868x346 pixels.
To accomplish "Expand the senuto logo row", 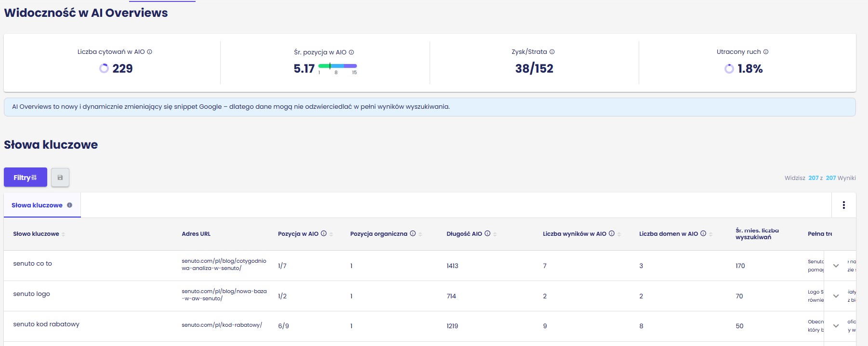I will [x=836, y=296].
